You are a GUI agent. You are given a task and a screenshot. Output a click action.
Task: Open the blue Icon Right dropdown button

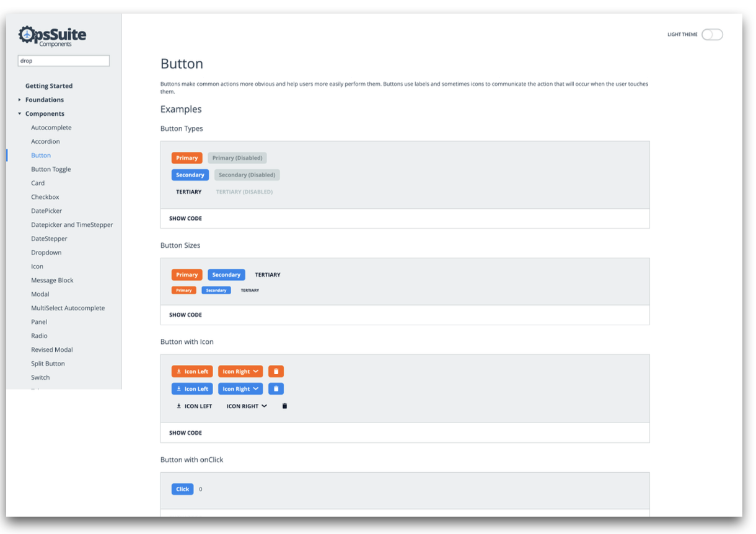coord(240,389)
